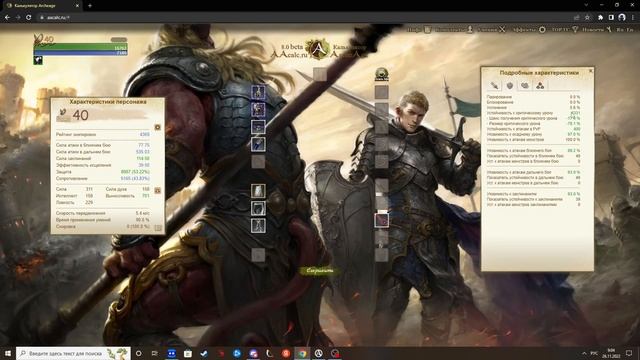Reload the page with refresh button
640x360 pixels.
pos(29,17)
